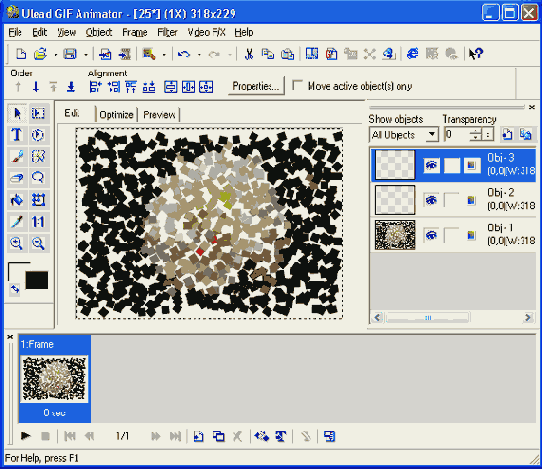Open the Object menu
Image resolution: width=542 pixels, height=469 pixels.
coord(99,32)
